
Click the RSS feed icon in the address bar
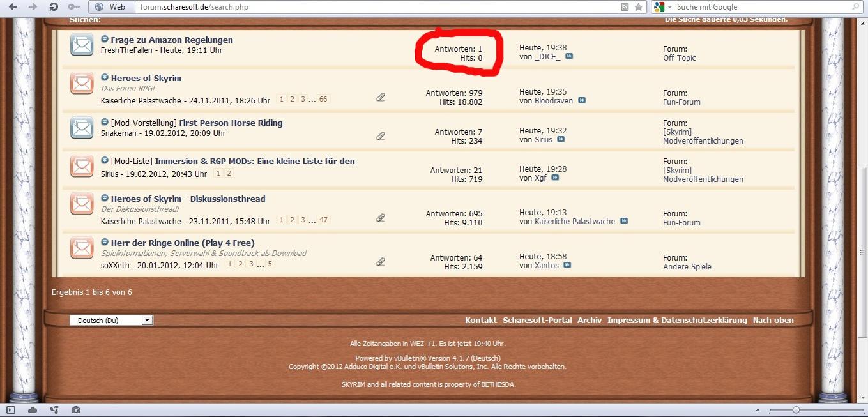[625, 7]
